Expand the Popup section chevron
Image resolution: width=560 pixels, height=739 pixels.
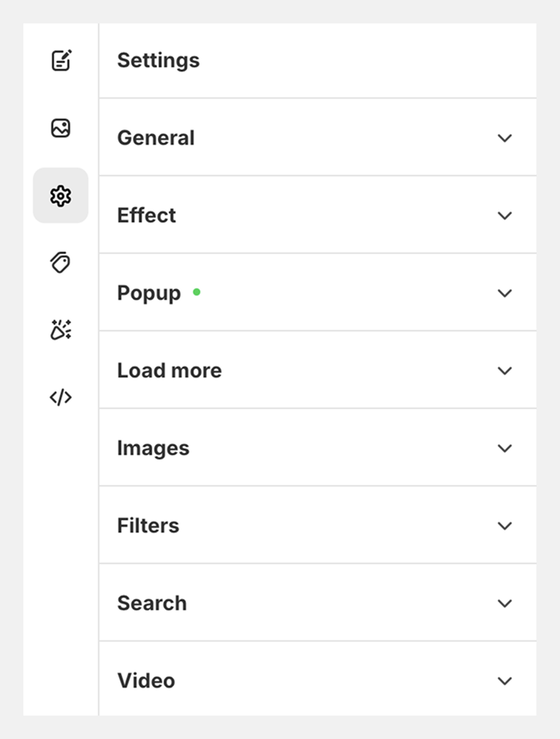[504, 293]
